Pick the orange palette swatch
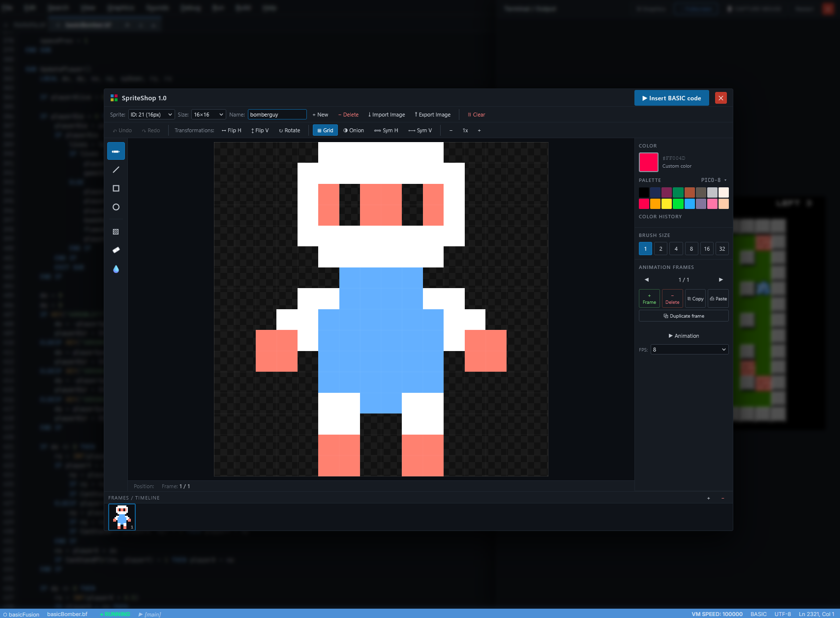Image resolution: width=840 pixels, height=618 pixels. click(x=655, y=204)
